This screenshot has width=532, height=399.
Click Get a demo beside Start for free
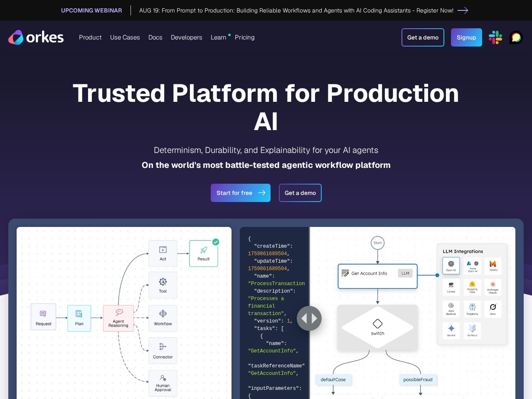click(300, 193)
